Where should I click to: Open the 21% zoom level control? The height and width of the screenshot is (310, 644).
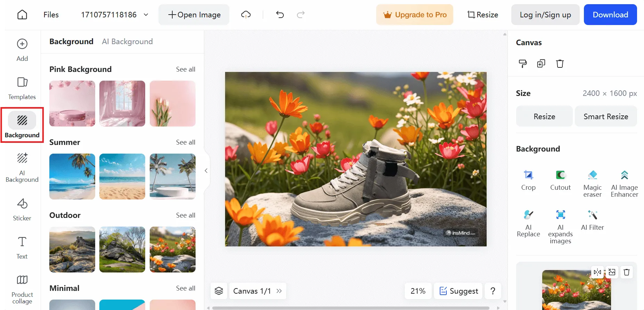click(x=418, y=291)
